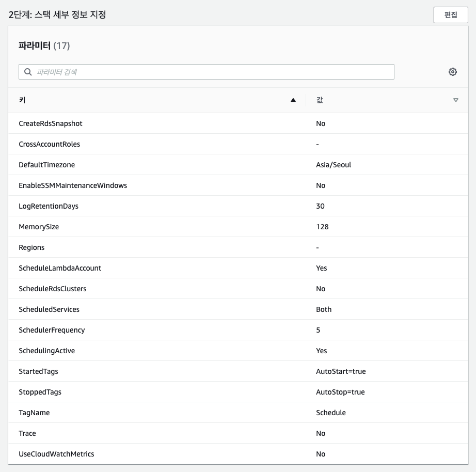The image size is (476, 472).
Task: Click the 2단계: 스택 세부 정보 지정 title
Action: 57,14
